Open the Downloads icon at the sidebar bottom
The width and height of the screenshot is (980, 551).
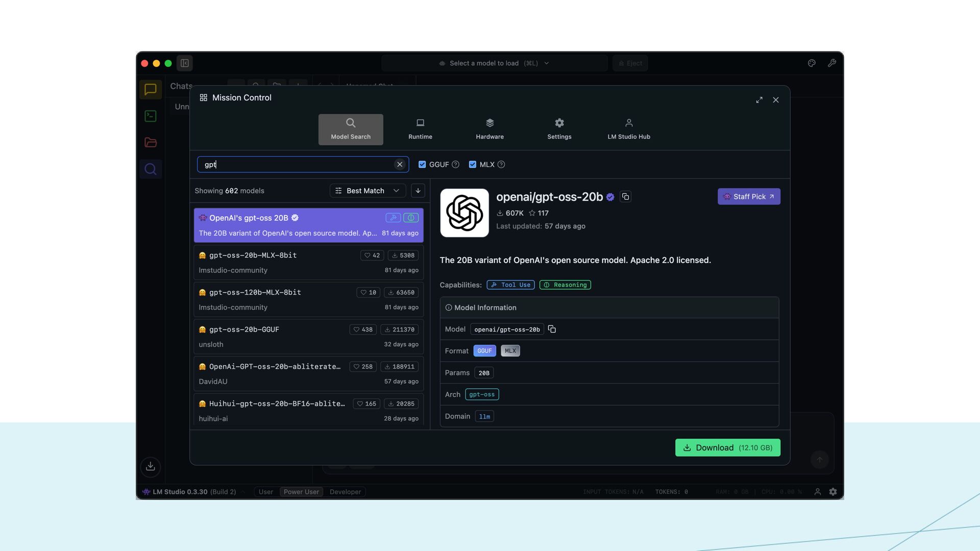(x=151, y=466)
